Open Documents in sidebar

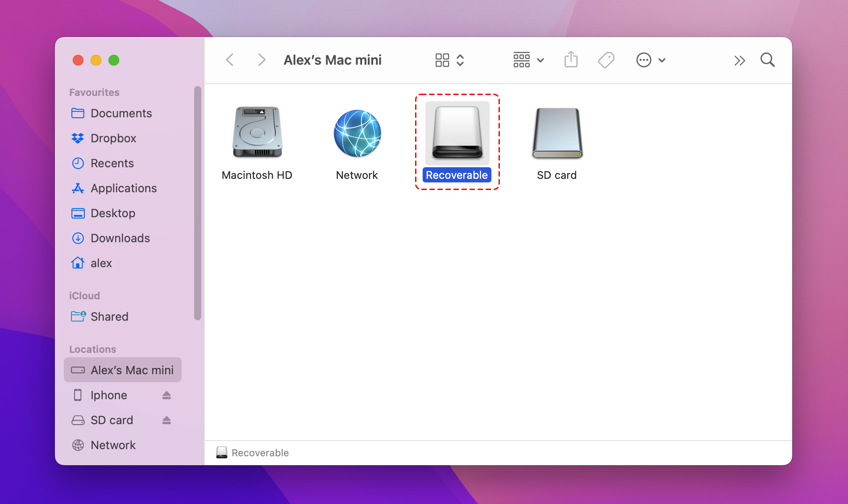[x=123, y=113]
